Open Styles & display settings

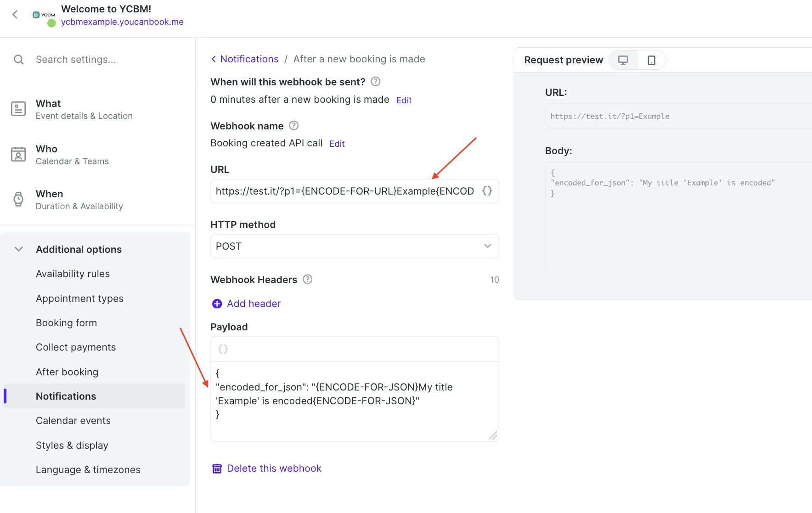pos(72,446)
